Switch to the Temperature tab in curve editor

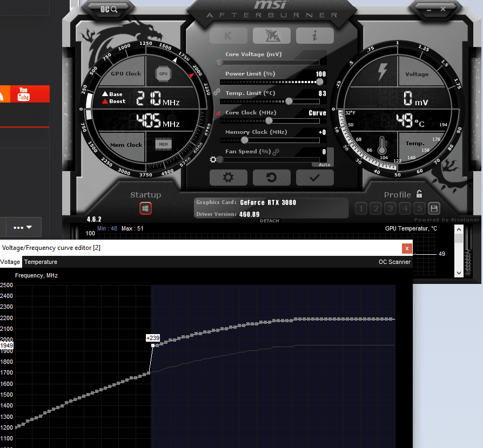(x=41, y=262)
